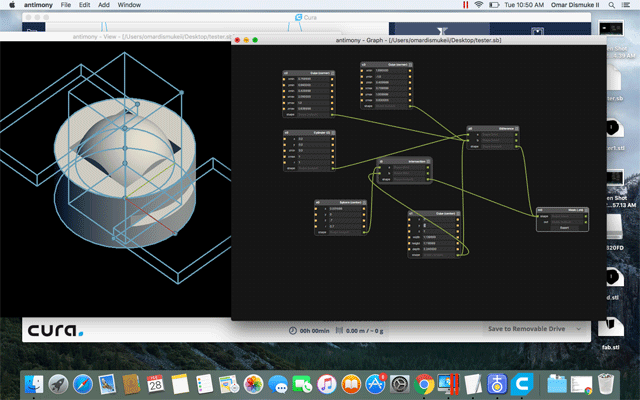The image size is (640, 400).
Task: Open the antimony application menu
Action: 38,5
